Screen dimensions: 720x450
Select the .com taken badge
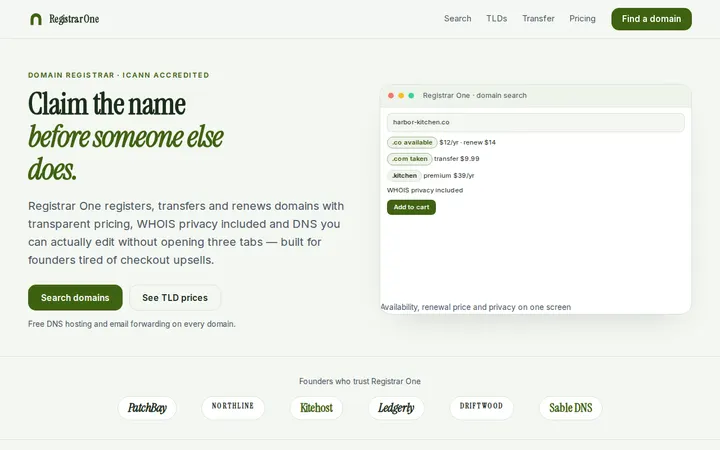pos(410,159)
